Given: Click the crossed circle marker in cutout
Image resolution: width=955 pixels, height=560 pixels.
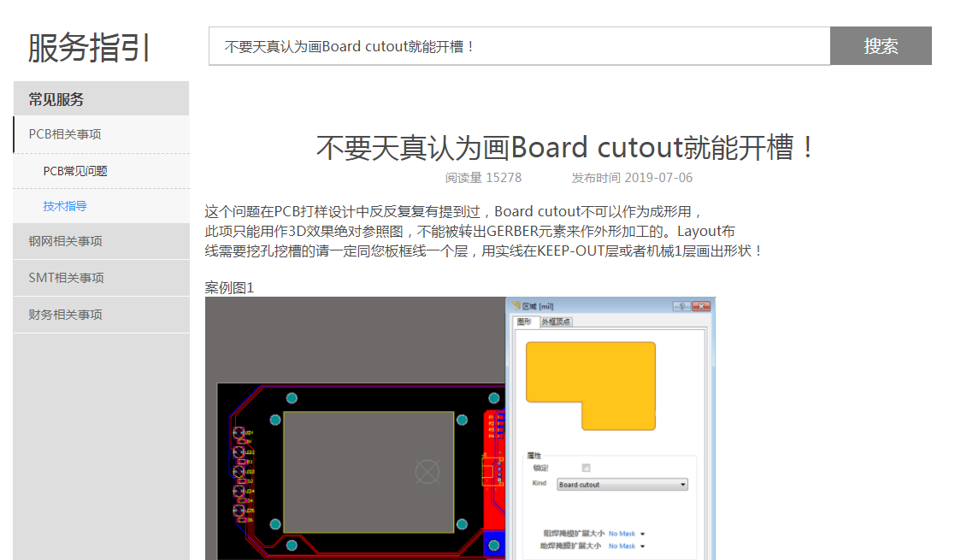Looking at the screenshot, I should pos(425,470).
